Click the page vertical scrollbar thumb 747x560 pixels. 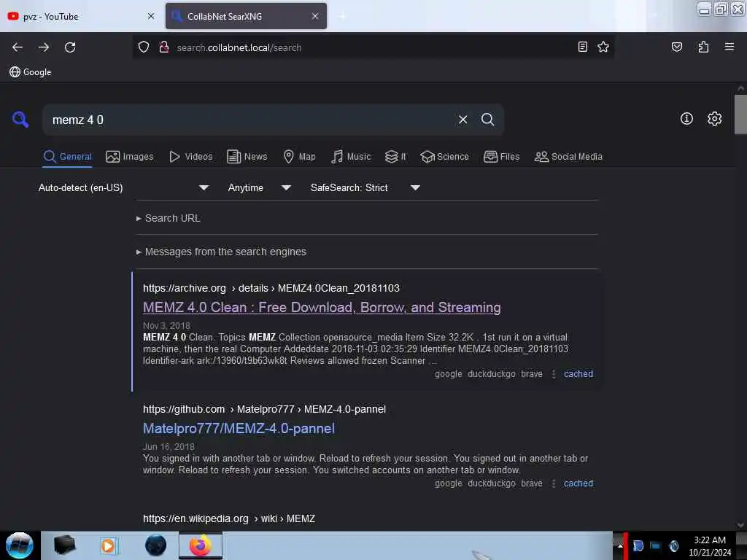coord(740,114)
